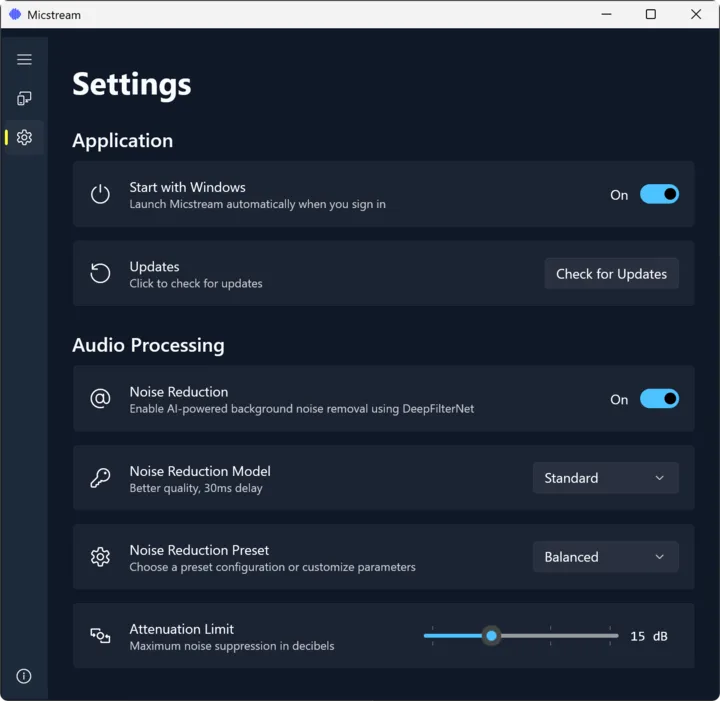This screenshot has width=720, height=701.
Task: Click 'Click to check for updates' text
Action: coord(196,284)
